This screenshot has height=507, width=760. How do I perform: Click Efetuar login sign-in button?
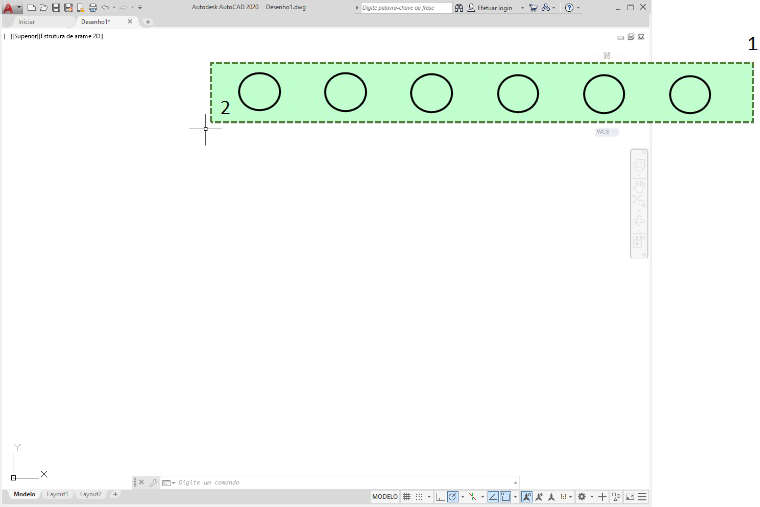[490, 8]
